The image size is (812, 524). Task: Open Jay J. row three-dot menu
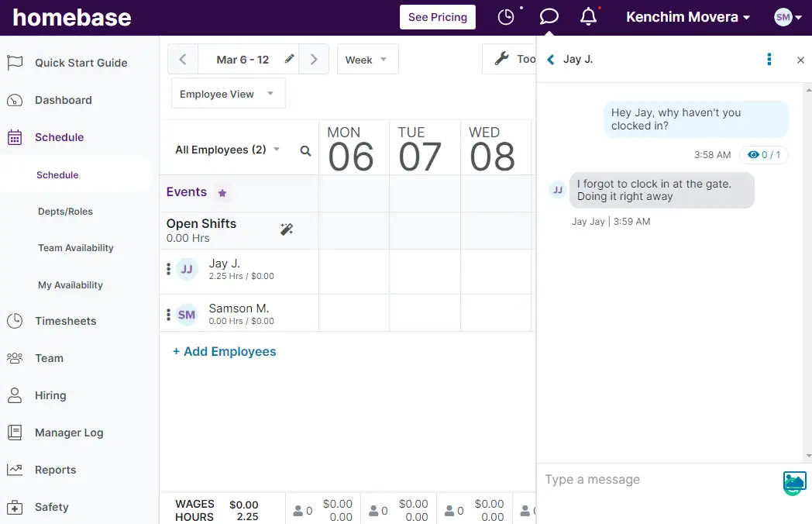[x=168, y=269]
